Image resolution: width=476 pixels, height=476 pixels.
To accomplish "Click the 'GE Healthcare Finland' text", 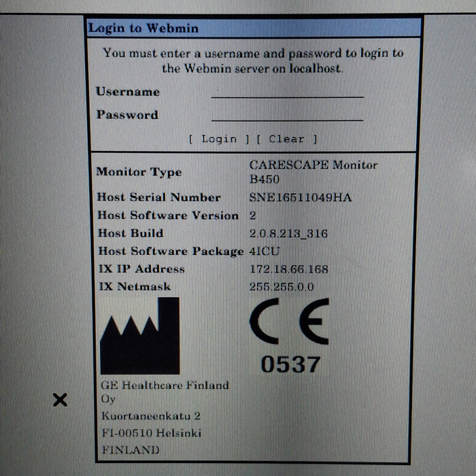I will (165, 386).
